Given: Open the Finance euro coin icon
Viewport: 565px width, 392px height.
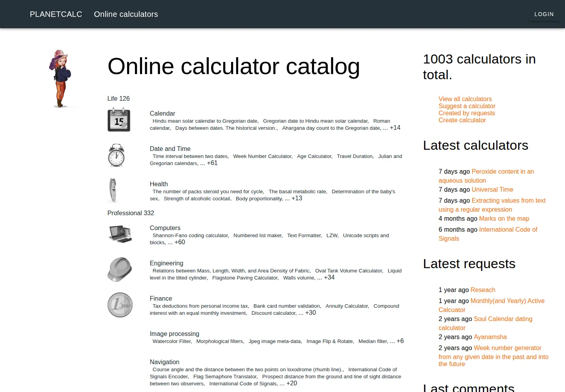Looking at the screenshot, I should (x=120, y=305).
